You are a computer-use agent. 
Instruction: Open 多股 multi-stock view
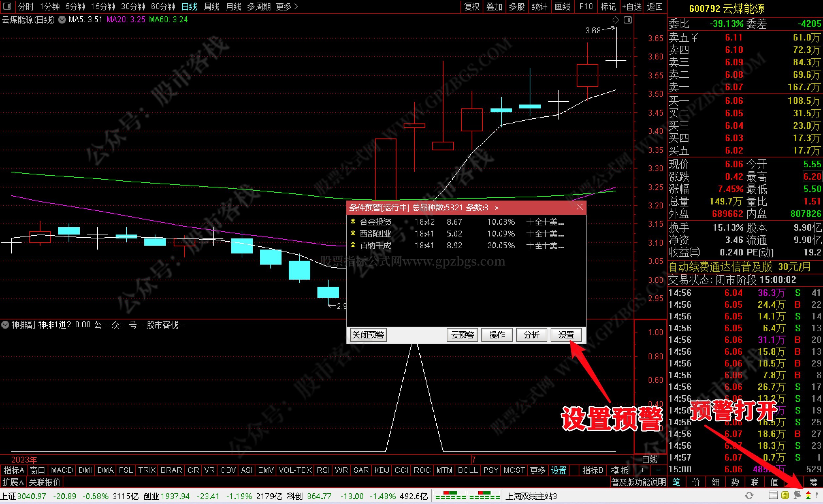(x=517, y=6)
